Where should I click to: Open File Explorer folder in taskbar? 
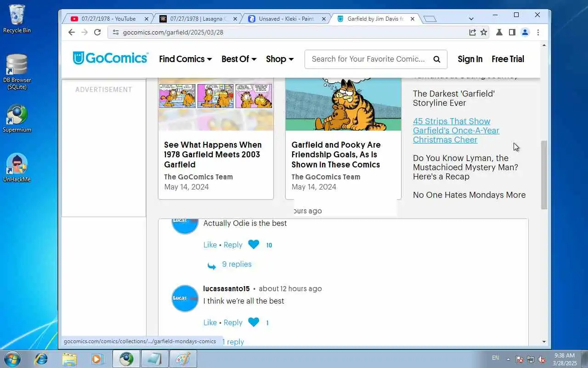point(69,359)
